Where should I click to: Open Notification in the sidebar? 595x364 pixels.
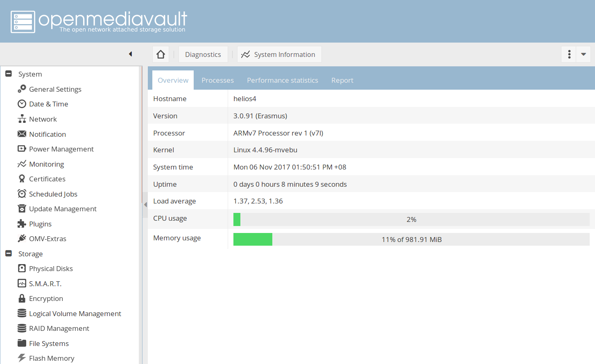pos(48,134)
